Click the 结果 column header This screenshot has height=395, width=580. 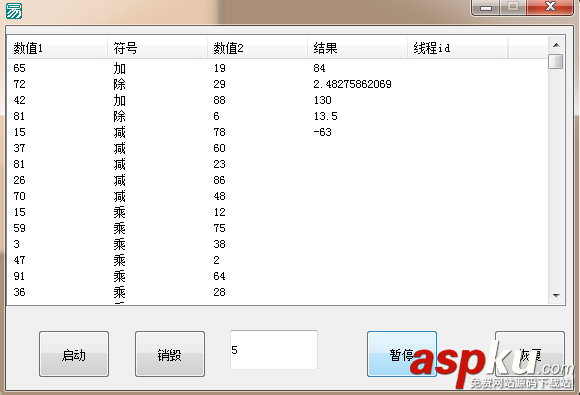(x=357, y=48)
